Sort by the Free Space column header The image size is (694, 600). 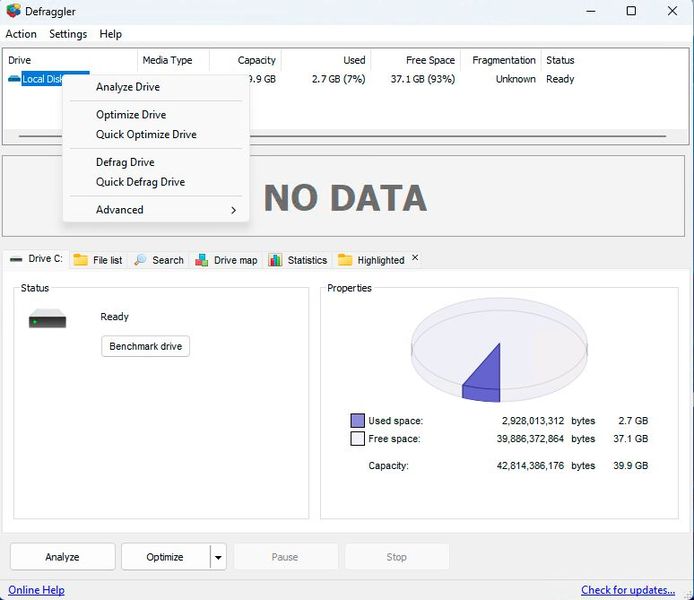pos(416,60)
